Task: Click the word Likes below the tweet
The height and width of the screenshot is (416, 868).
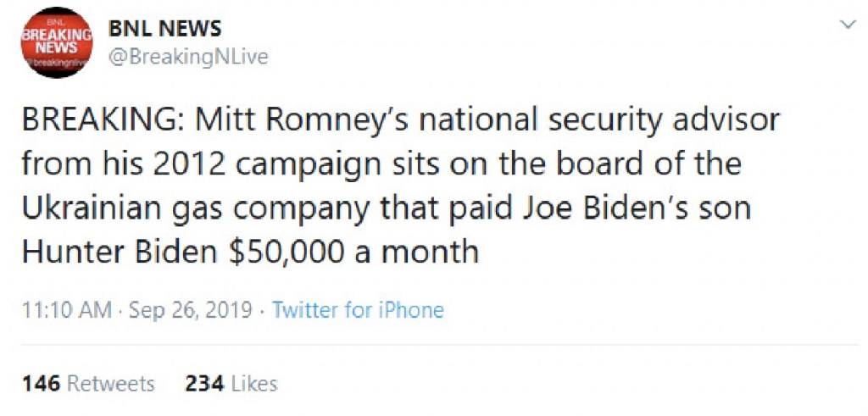Action: (x=253, y=384)
